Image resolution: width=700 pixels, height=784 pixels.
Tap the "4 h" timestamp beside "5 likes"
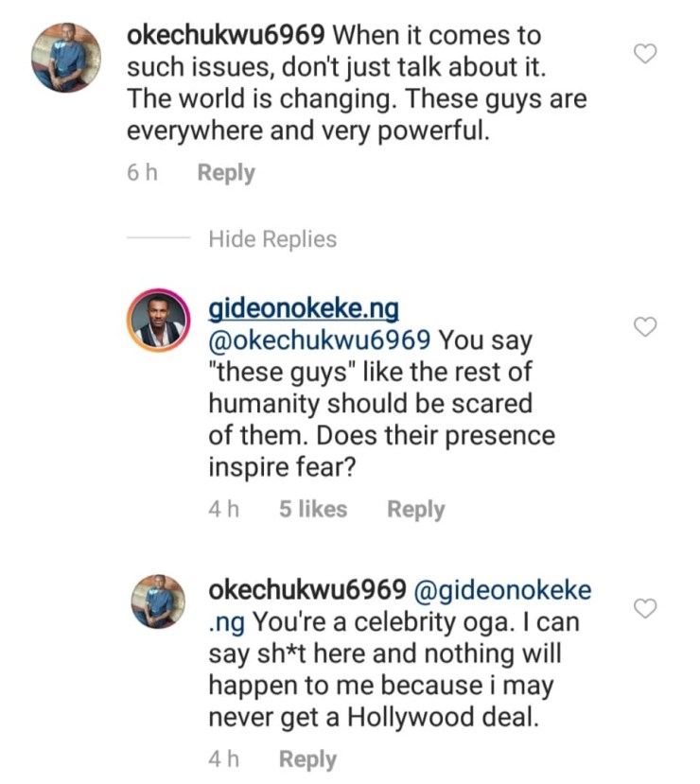coord(224,509)
